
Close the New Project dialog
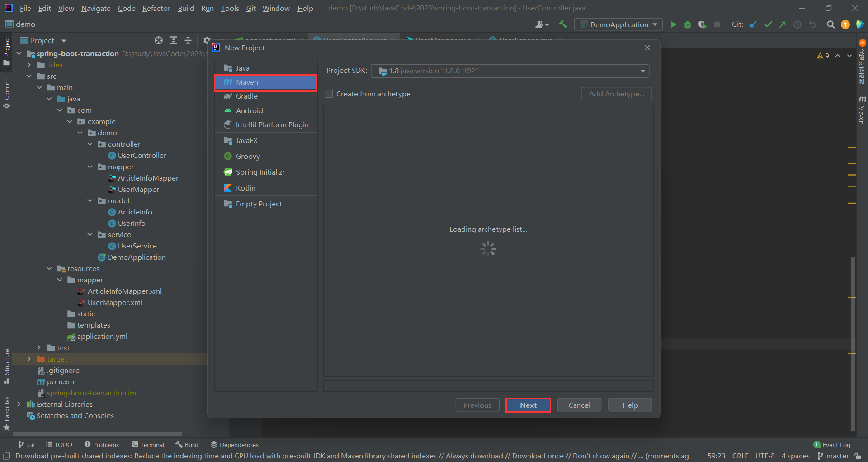click(x=647, y=48)
